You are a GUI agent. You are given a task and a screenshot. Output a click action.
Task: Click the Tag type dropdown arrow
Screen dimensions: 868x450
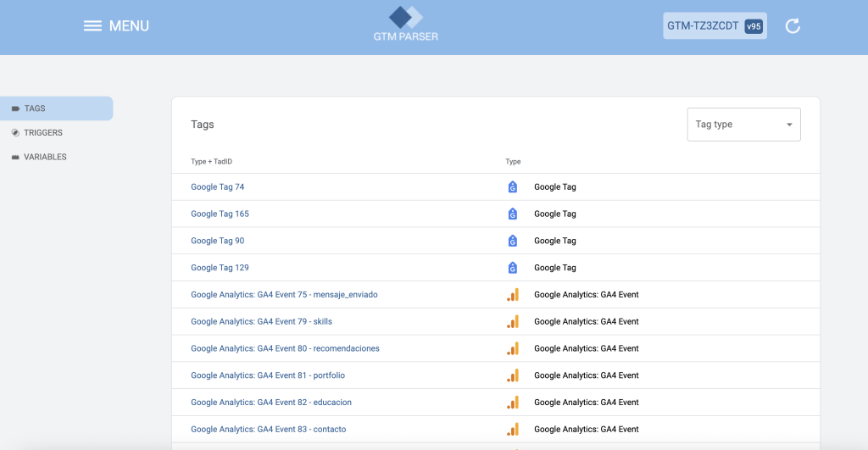789,125
